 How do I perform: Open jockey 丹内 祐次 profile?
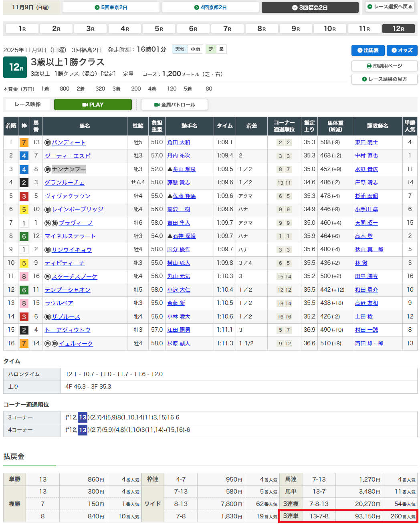tap(179, 156)
